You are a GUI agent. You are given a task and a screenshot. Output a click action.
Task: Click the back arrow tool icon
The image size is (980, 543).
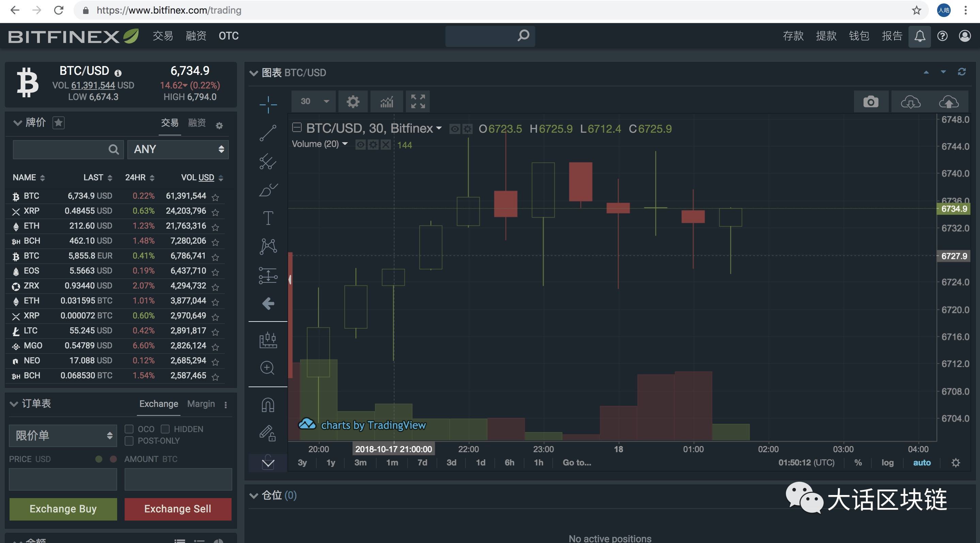point(268,303)
